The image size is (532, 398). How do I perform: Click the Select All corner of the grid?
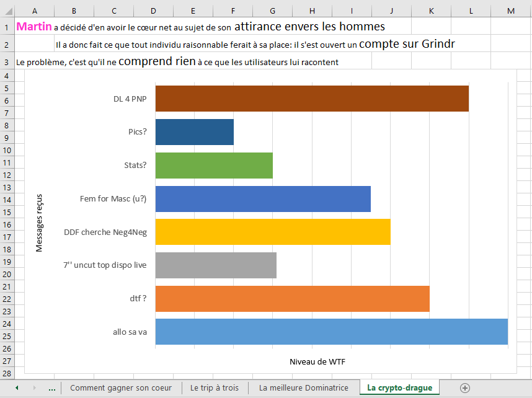pos(7,11)
